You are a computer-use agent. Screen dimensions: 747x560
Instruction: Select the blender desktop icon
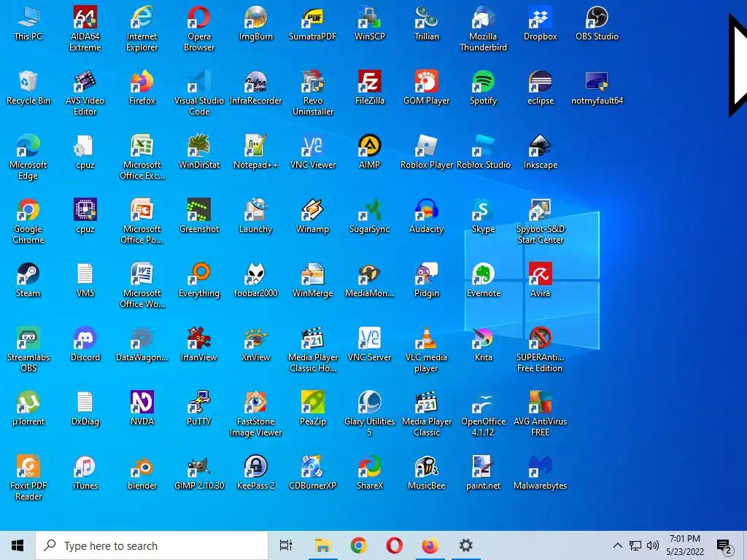click(142, 474)
